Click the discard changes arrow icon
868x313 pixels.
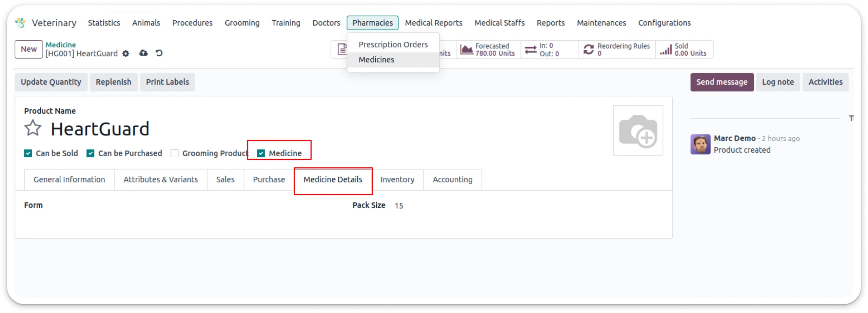tap(159, 53)
